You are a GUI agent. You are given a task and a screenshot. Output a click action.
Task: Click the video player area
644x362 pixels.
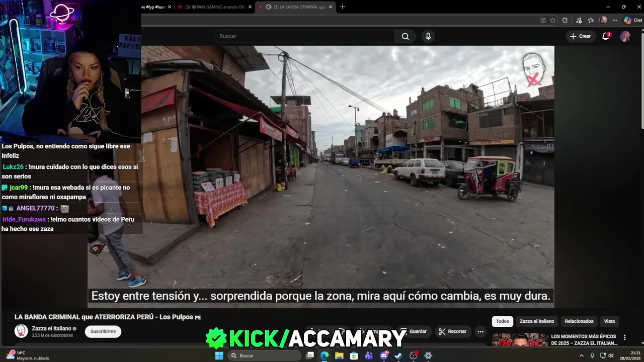(x=321, y=176)
